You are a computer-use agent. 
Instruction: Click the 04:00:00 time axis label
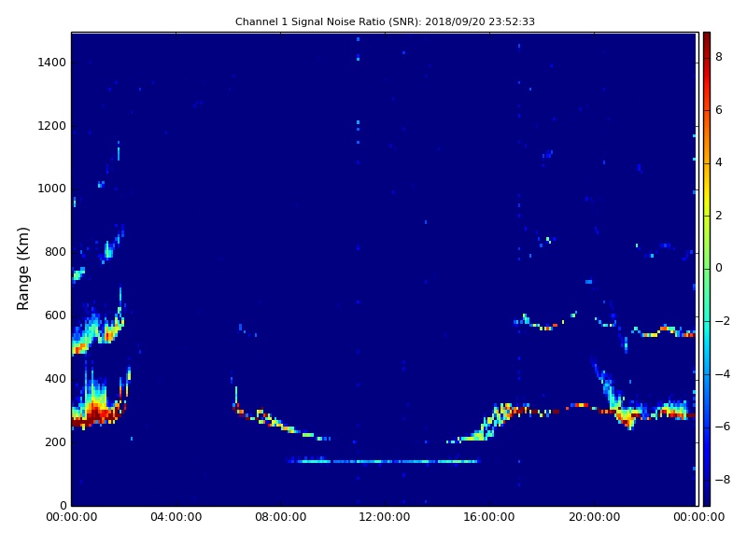coord(176,517)
